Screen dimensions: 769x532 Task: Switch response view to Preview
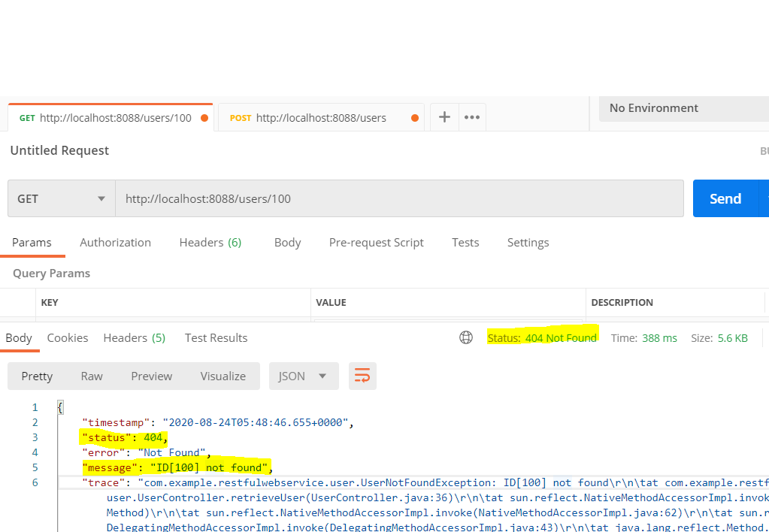pos(152,376)
